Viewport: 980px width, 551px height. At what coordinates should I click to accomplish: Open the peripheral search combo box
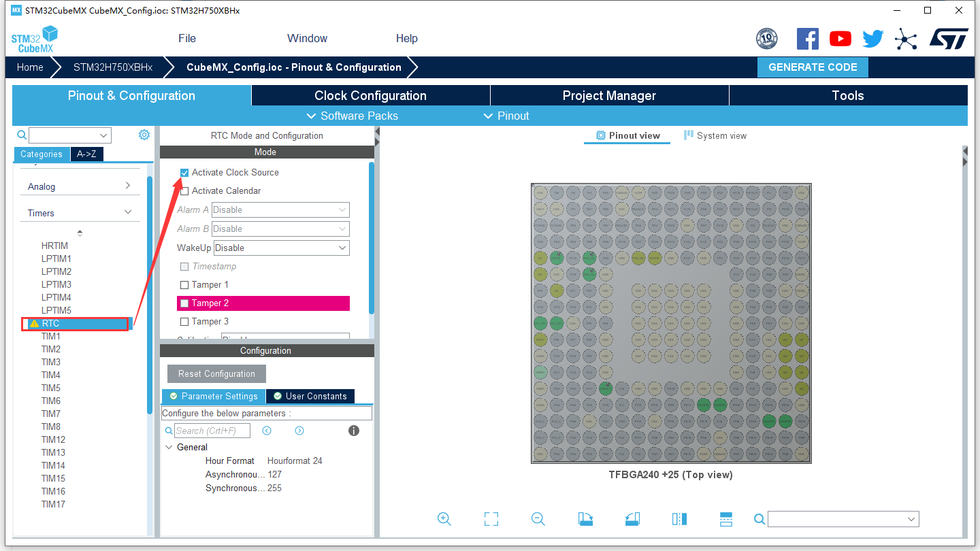(x=70, y=135)
